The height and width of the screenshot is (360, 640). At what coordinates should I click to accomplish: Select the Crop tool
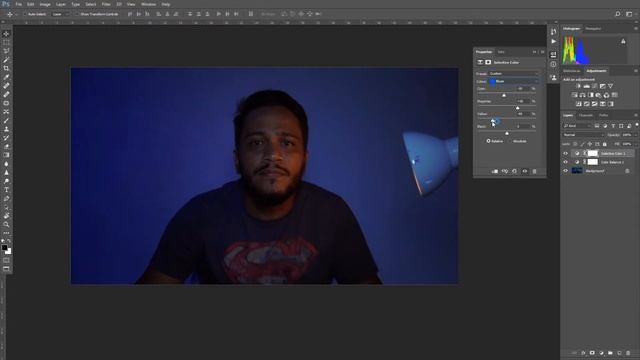coord(6,68)
